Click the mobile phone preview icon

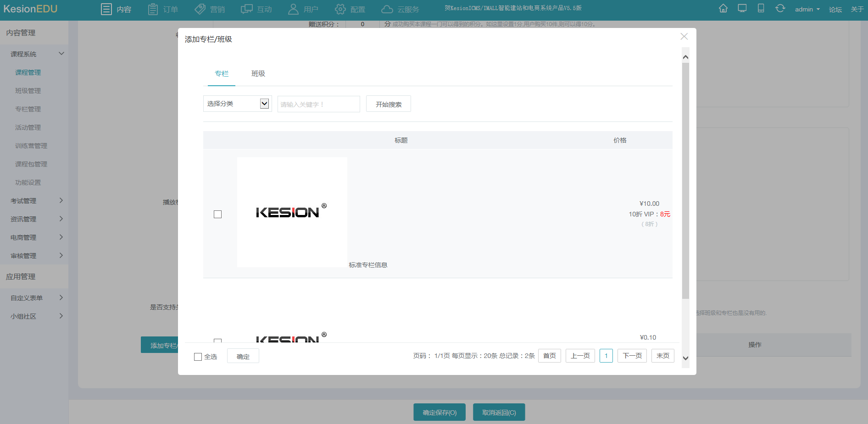761,9
